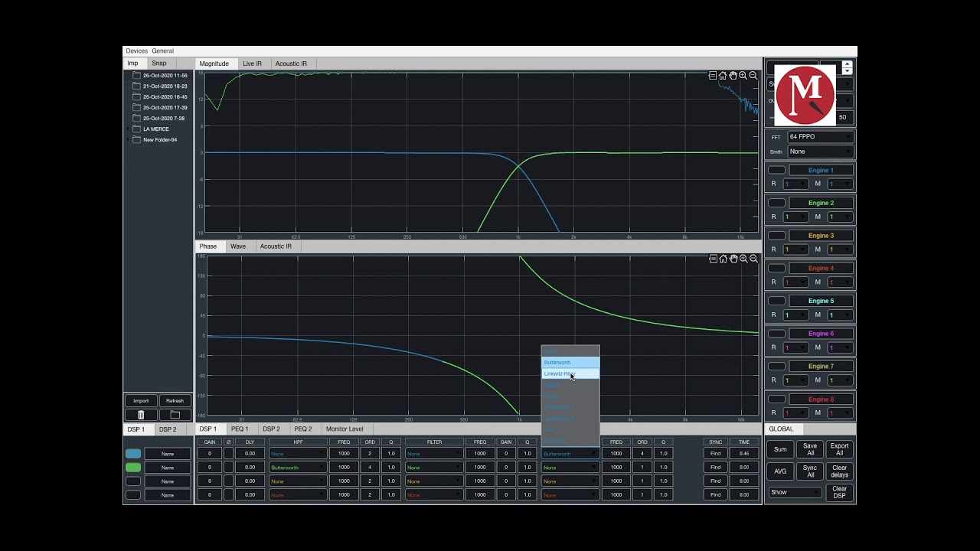Click Find in the first DSP row

point(715,453)
